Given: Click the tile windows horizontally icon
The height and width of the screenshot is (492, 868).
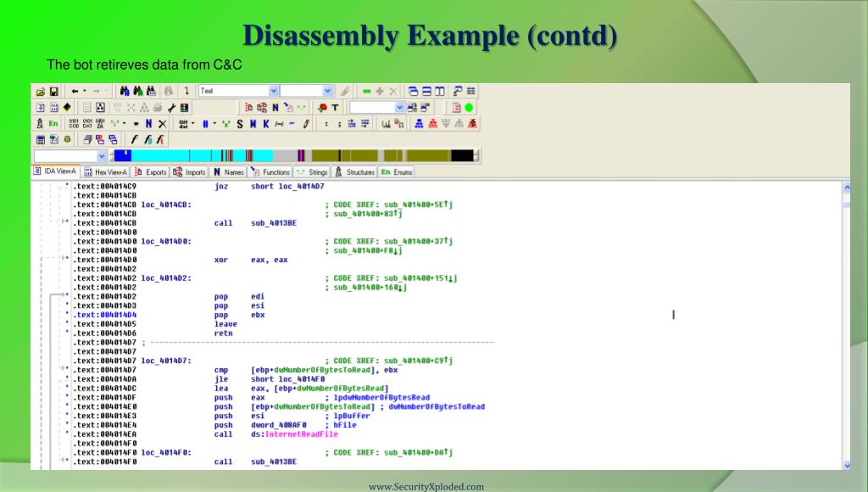Looking at the screenshot, I should pos(427,91).
